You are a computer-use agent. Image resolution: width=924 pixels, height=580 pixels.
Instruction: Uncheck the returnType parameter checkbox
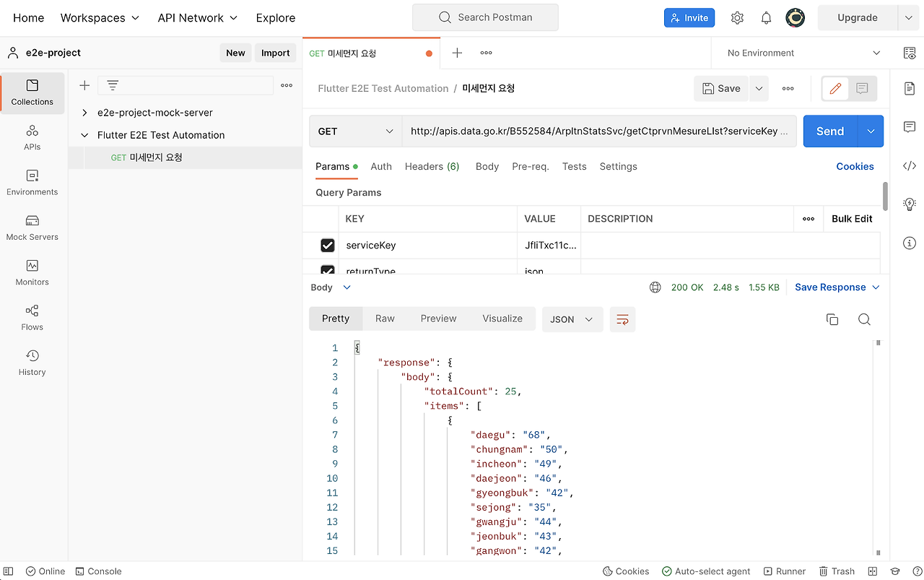328,271
